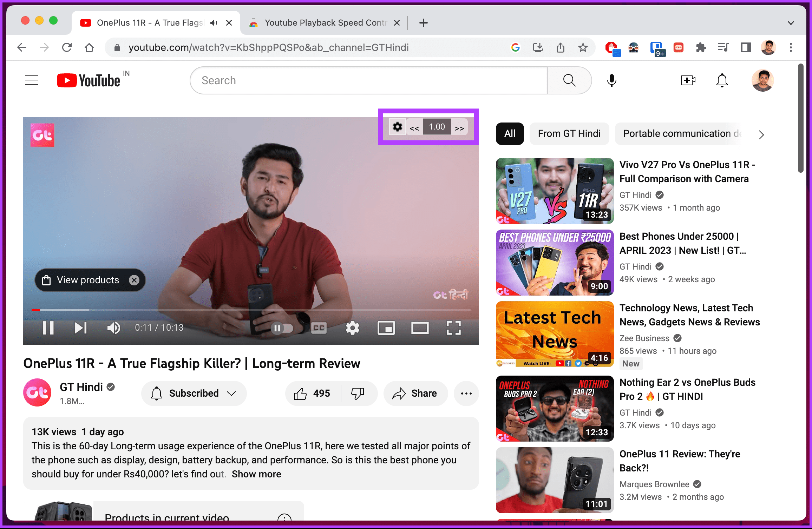Toggle the autoplay switch in player
This screenshot has width=812, height=529.
tap(282, 328)
